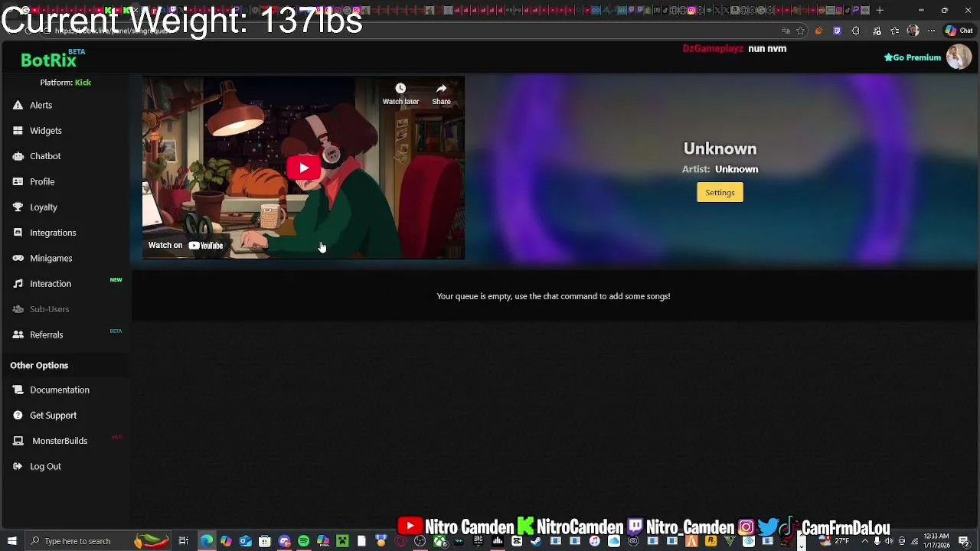Open Microsoft Edge from the taskbar
This screenshot has height=551, width=980.
tap(207, 541)
